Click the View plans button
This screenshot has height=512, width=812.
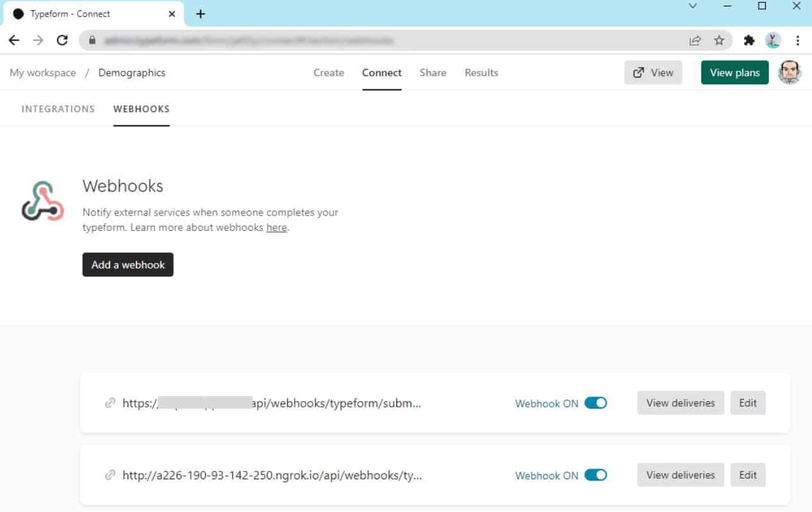point(734,73)
